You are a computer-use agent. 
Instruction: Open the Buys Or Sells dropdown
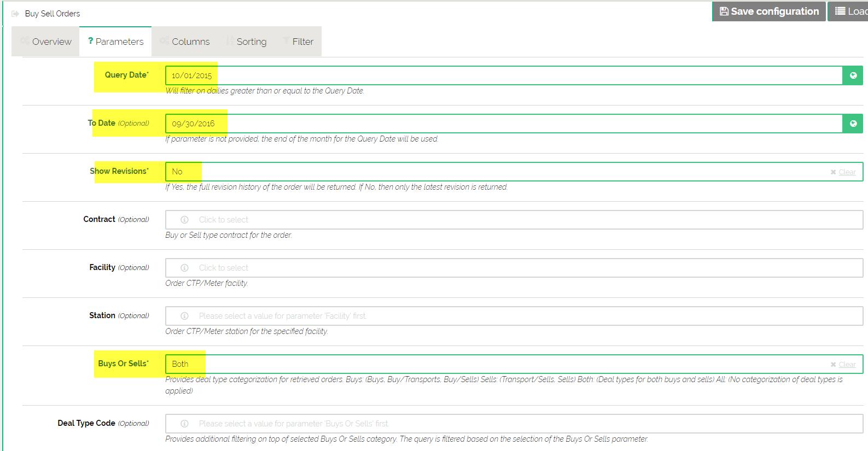point(492,364)
